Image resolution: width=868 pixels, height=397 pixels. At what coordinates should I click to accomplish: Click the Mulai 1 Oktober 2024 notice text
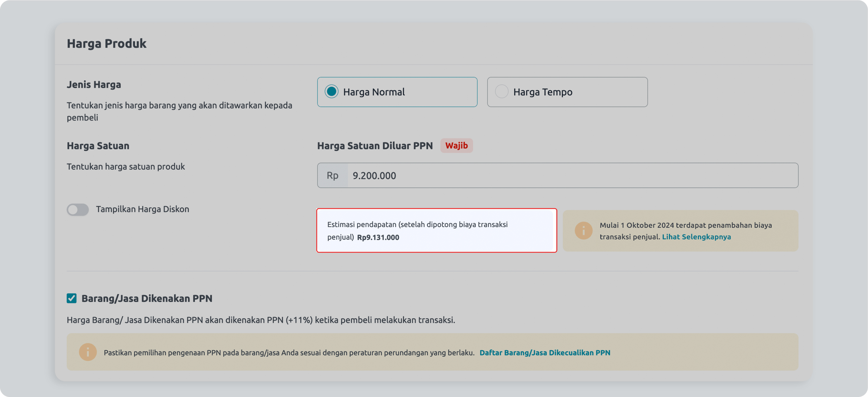(x=685, y=231)
